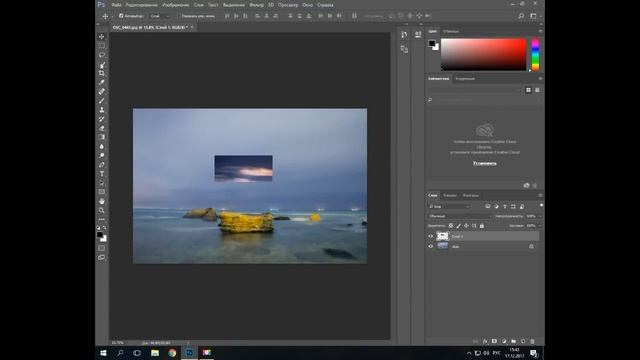Add a layer mask icon
640x360 pixels.
494,341
